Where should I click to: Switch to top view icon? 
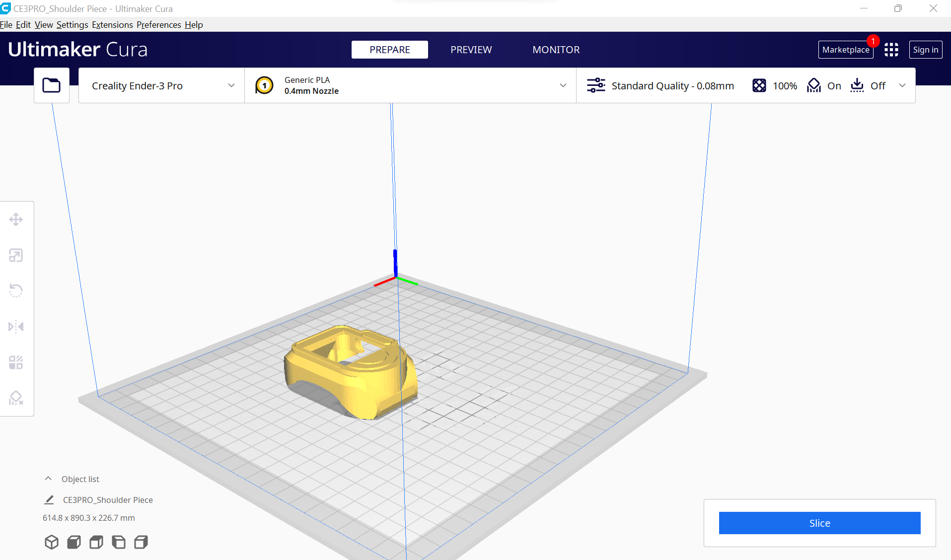(x=96, y=542)
